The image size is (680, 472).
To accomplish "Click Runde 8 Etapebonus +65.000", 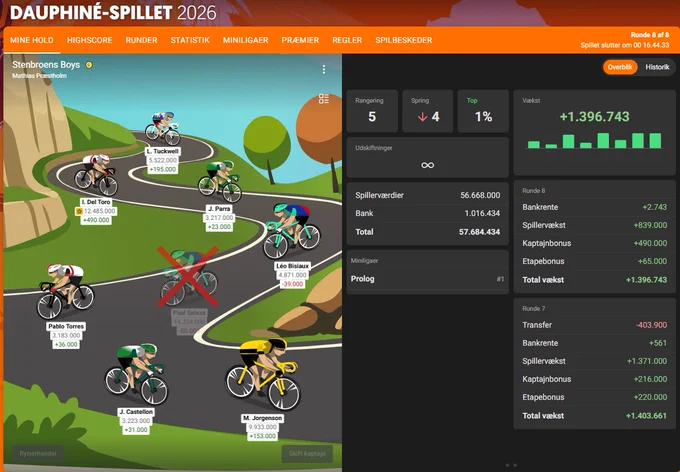I will tap(652, 261).
